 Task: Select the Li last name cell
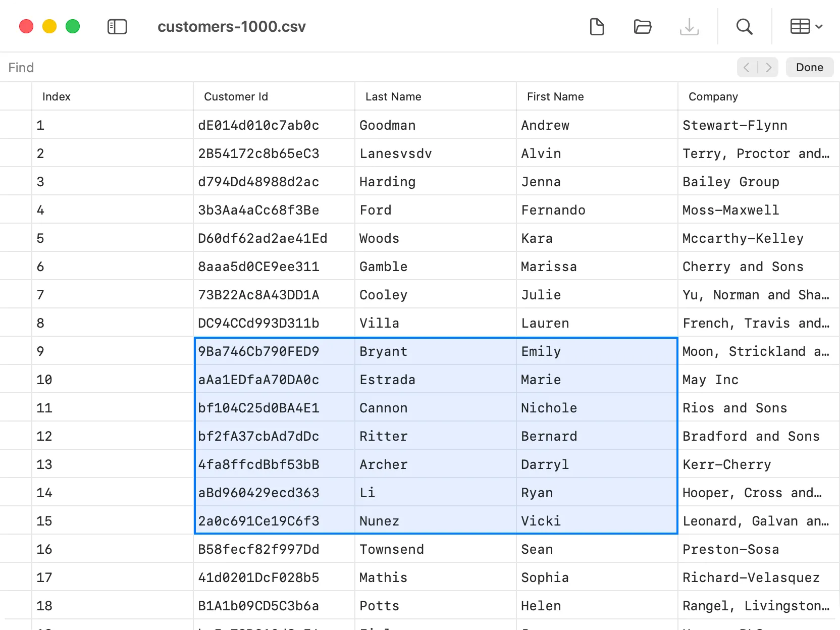point(436,492)
